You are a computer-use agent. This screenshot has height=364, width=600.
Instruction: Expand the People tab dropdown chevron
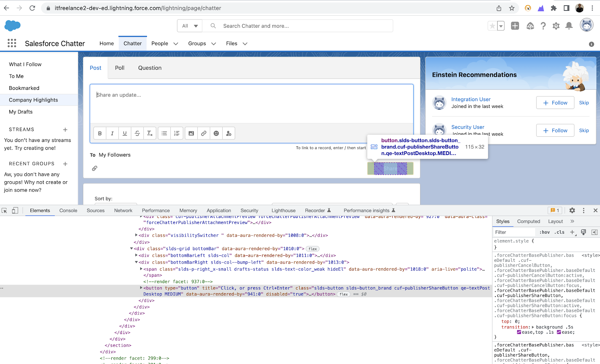(175, 44)
